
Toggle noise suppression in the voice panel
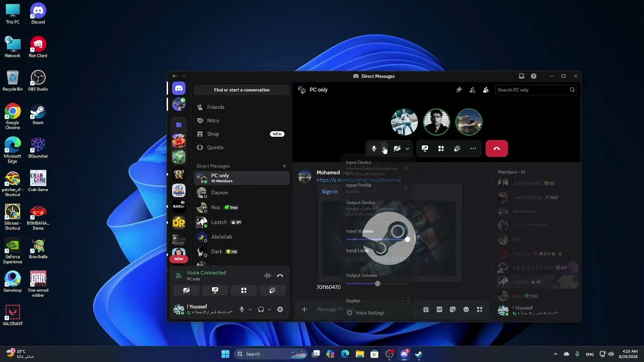[x=268, y=276]
